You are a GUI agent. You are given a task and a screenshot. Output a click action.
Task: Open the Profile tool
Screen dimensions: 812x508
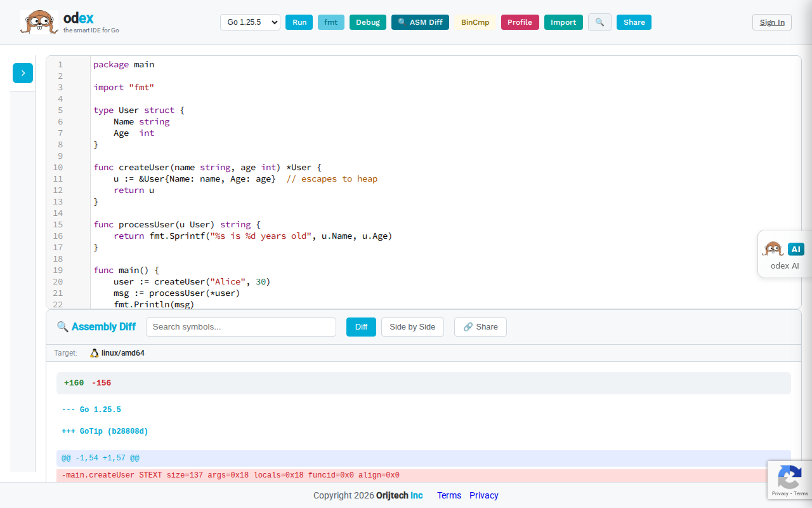pyautogui.click(x=520, y=22)
